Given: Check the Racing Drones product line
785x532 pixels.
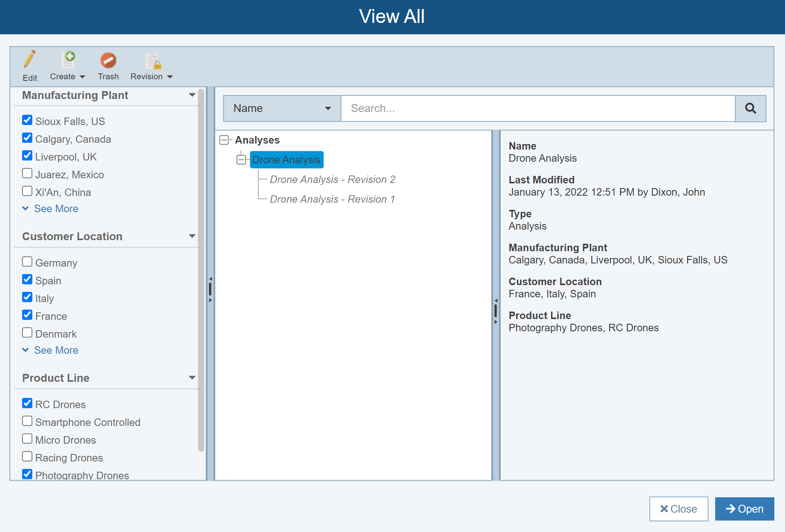Looking at the screenshot, I should click(x=27, y=456).
